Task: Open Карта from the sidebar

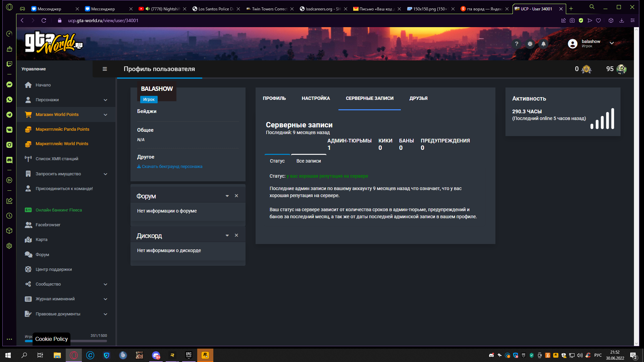Action: point(42,240)
